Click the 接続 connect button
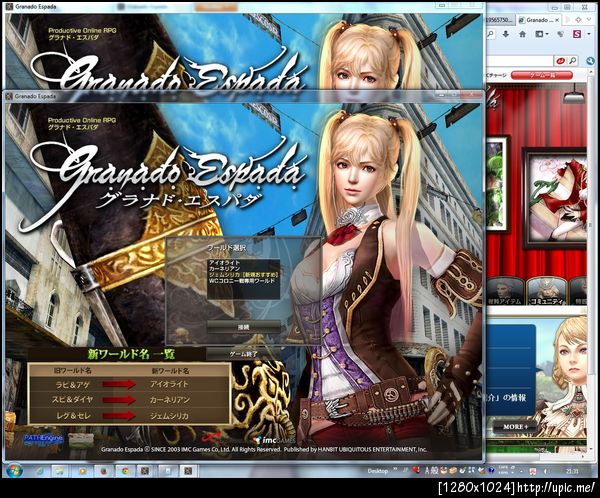 (243, 327)
